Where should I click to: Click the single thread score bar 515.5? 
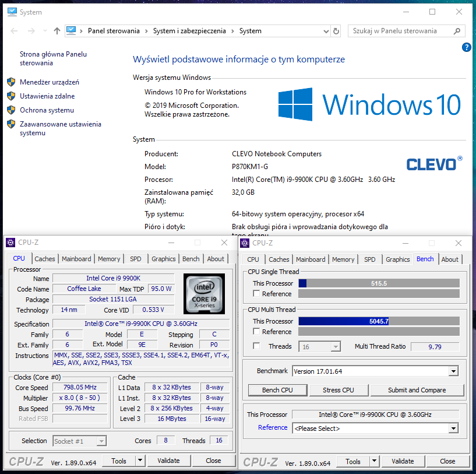pos(379,283)
